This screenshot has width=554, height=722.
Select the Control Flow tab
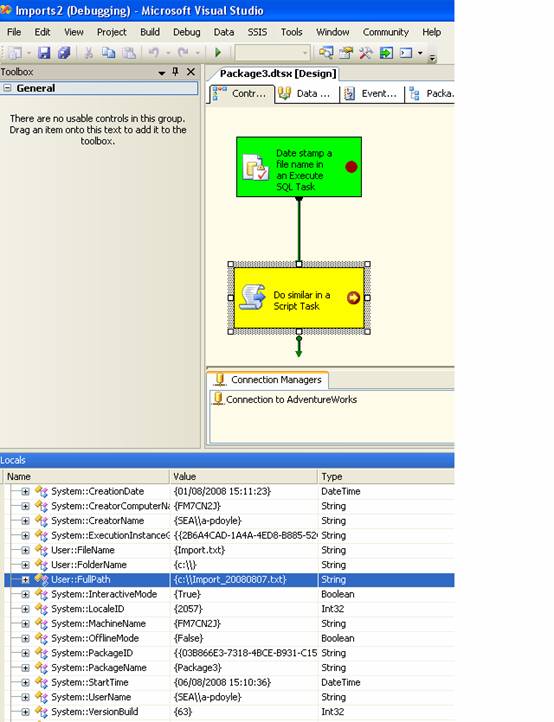[x=242, y=93]
